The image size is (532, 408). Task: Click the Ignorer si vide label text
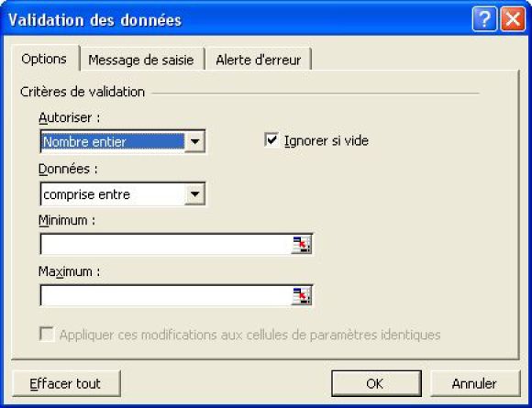(327, 141)
